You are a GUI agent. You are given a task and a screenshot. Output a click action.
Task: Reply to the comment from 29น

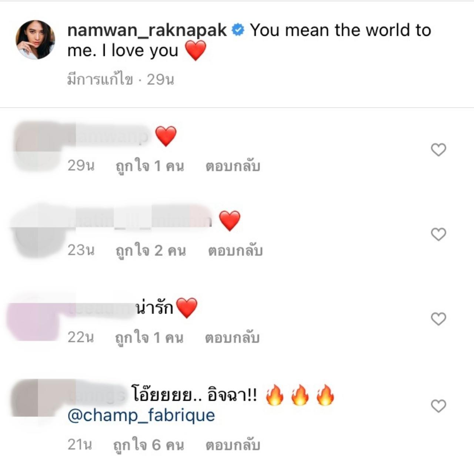[x=233, y=166]
